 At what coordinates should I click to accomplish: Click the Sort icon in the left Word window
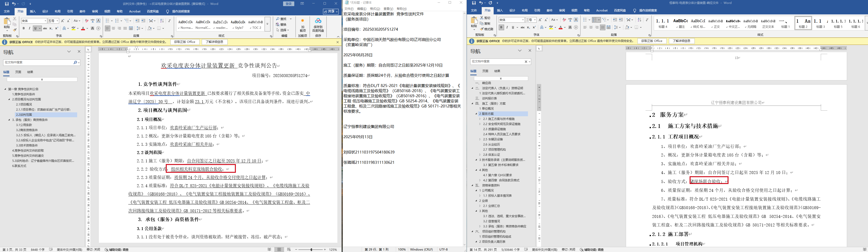[x=162, y=21]
